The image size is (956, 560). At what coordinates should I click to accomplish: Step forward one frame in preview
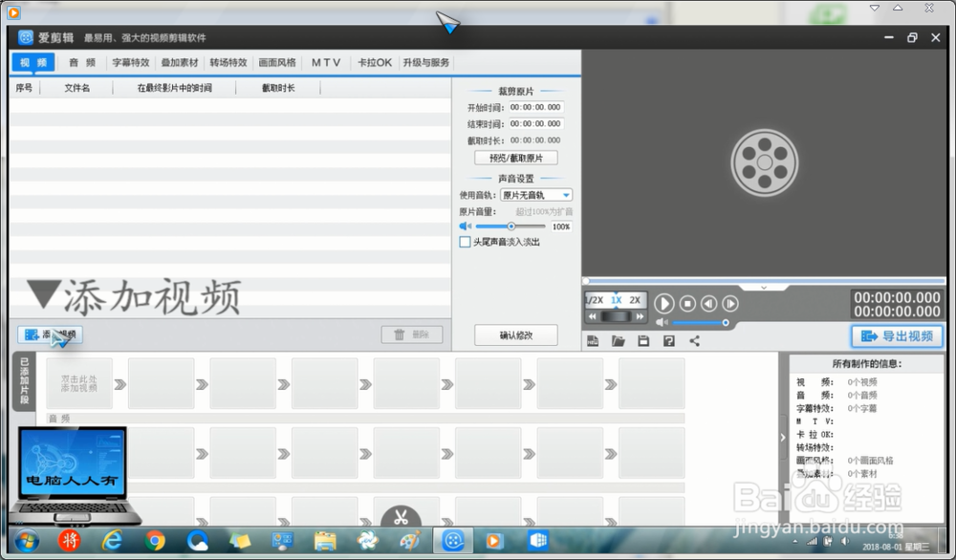tap(730, 303)
